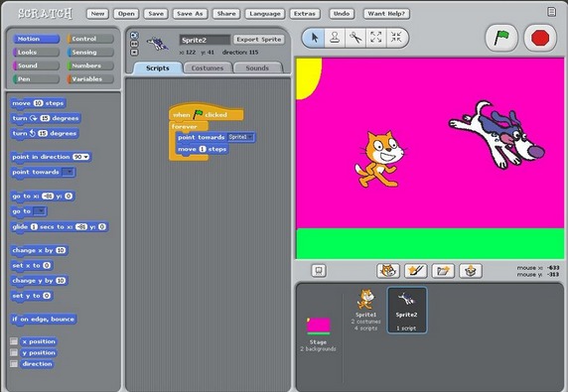Screen dimensions: 568x392
Task: Click the green flag start button
Action: tap(501, 38)
